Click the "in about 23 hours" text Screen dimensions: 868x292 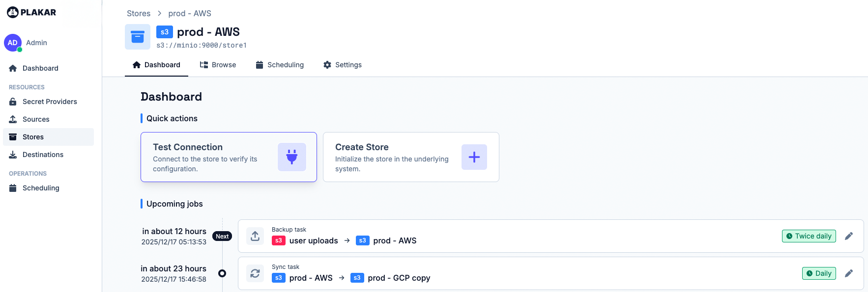(174, 268)
